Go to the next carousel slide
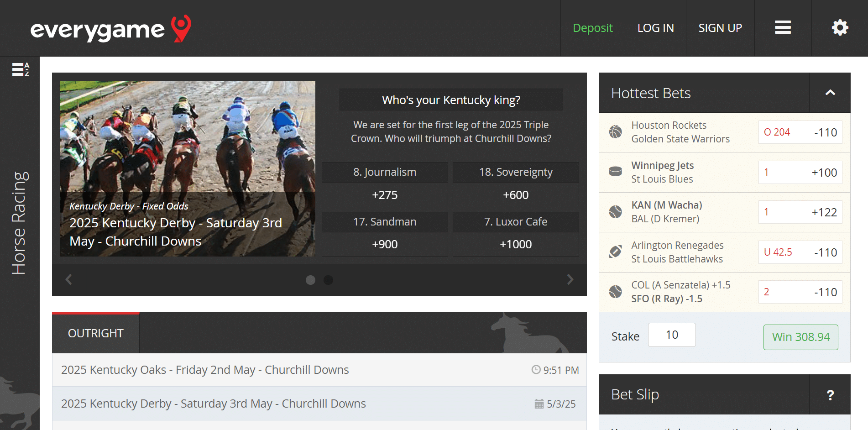The width and height of the screenshot is (868, 430). (570, 279)
